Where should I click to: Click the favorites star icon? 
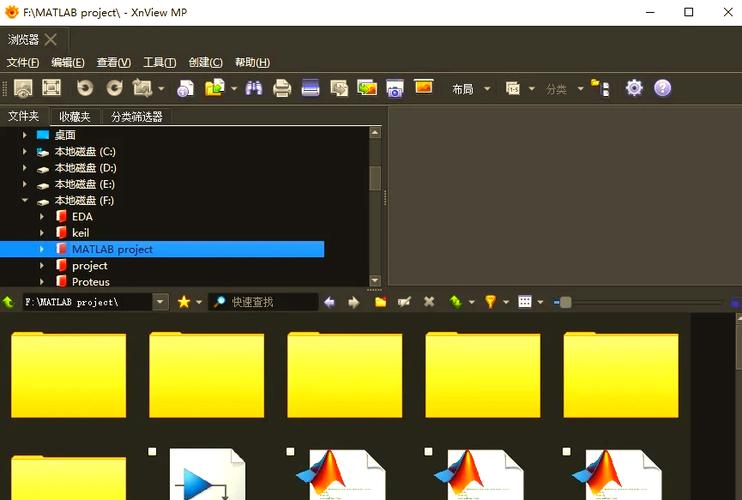pos(184,302)
